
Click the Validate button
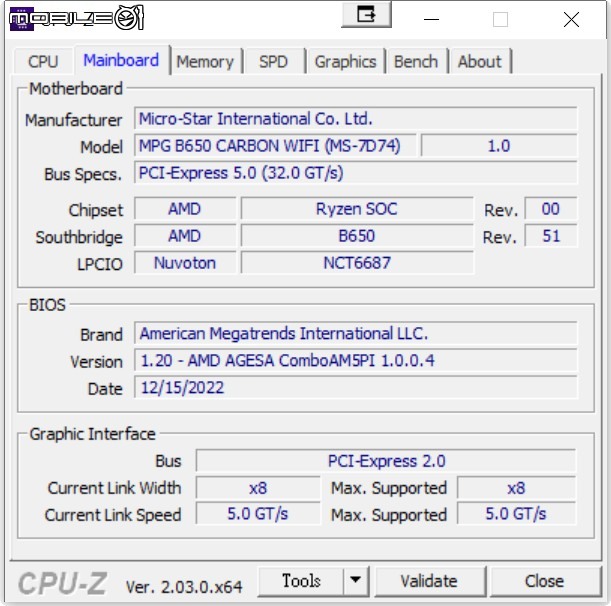click(430, 581)
